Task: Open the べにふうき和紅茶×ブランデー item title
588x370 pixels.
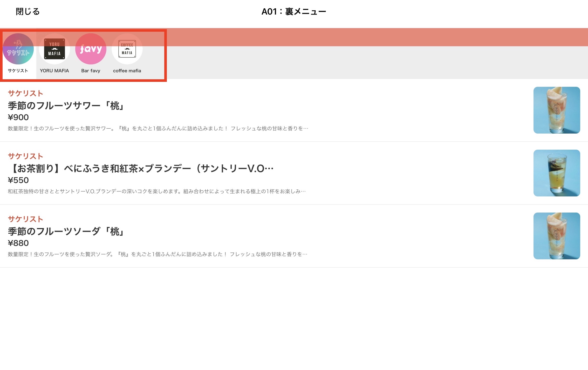Action: click(141, 169)
